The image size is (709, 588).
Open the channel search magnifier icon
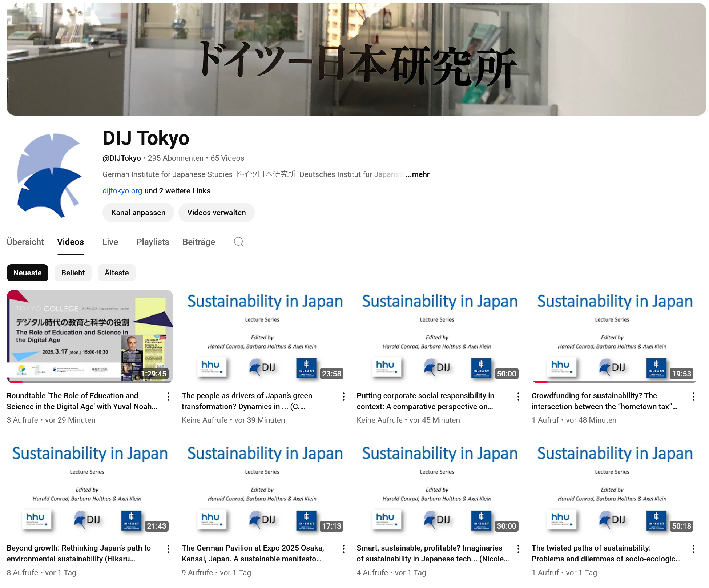[239, 242]
